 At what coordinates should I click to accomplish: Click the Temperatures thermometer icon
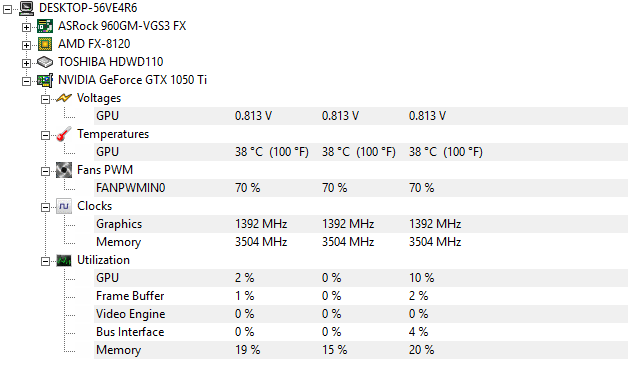tap(64, 134)
